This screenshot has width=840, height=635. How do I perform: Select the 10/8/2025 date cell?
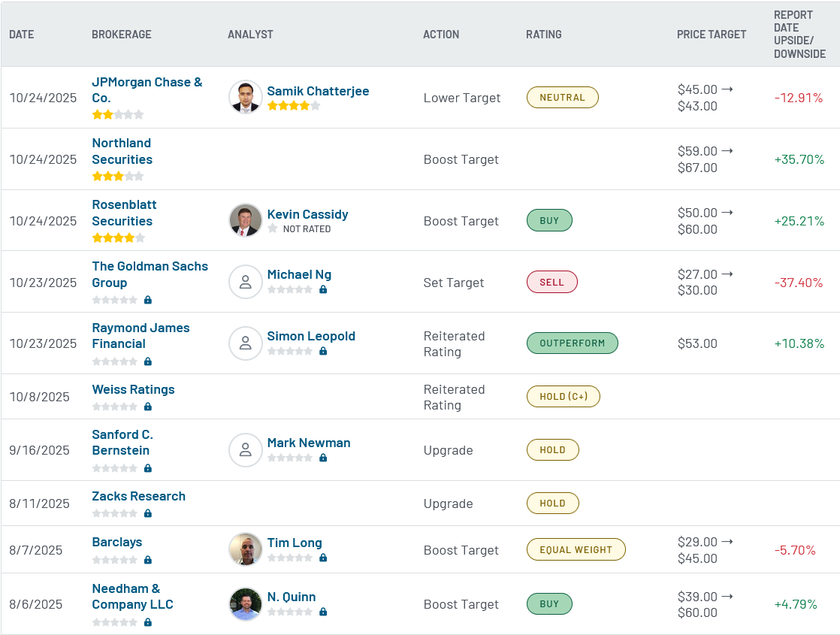pos(39,397)
